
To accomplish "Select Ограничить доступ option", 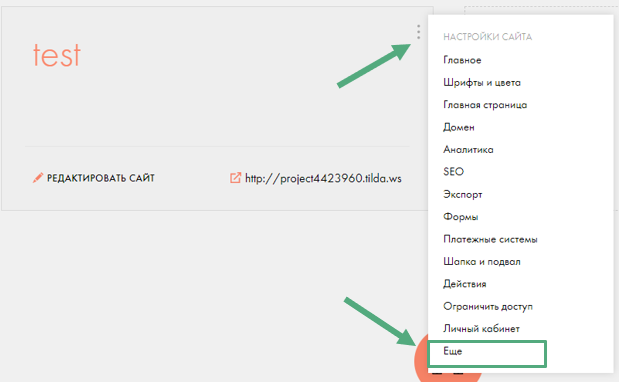I will 488,307.
